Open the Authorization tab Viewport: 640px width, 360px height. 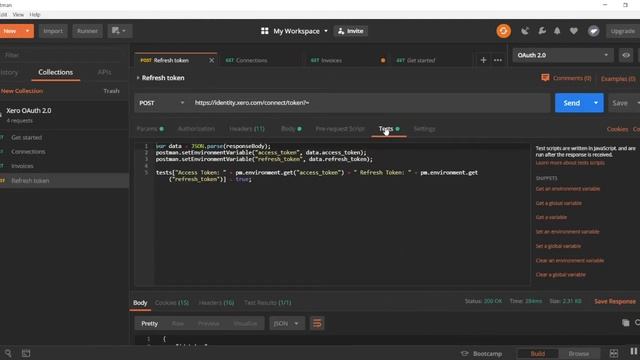point(196,129)
